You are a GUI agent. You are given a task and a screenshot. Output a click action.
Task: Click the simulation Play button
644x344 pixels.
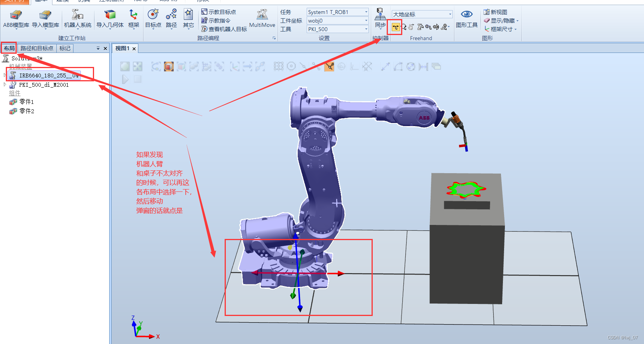[125, 79]
